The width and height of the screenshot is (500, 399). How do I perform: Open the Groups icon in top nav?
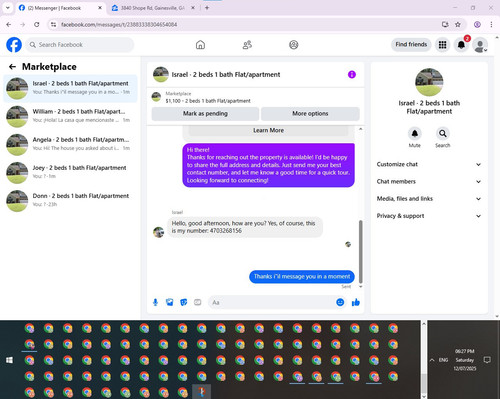coord(294,45)
